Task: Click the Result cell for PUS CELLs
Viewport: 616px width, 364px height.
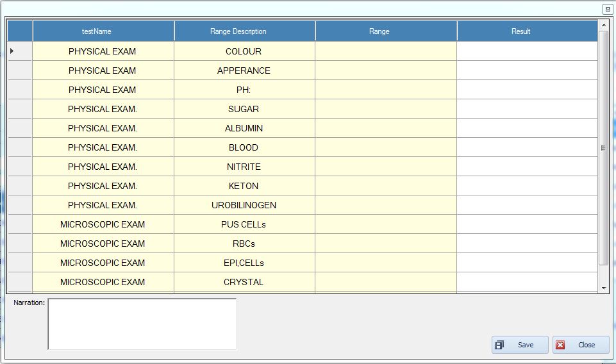Action: (527, 224)
